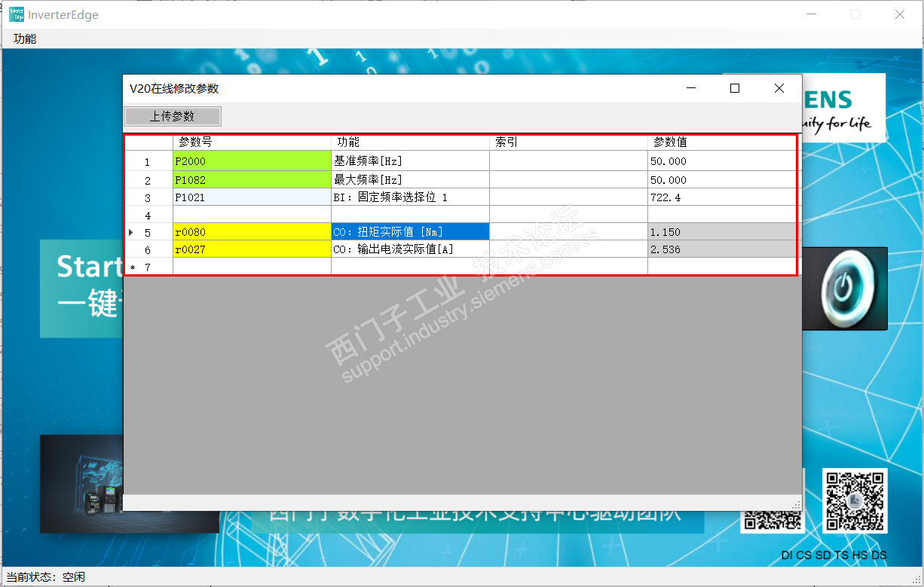This screenshot has width=924, height=587.
Task: Click the rightmost QR code image
Action: click(x=855, y=500)
